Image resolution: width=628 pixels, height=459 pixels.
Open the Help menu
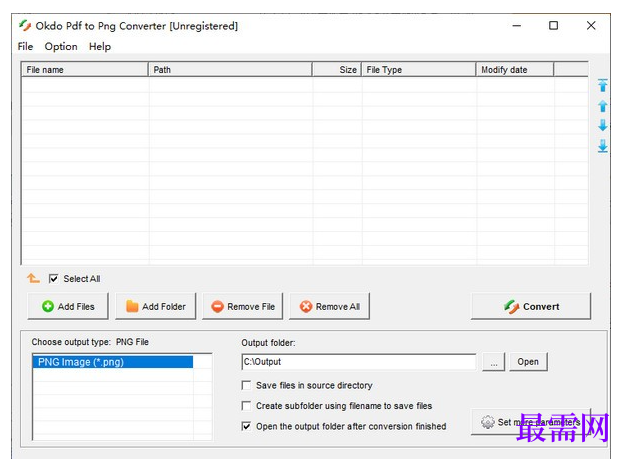pyautogui.click(x=100, y=46)
